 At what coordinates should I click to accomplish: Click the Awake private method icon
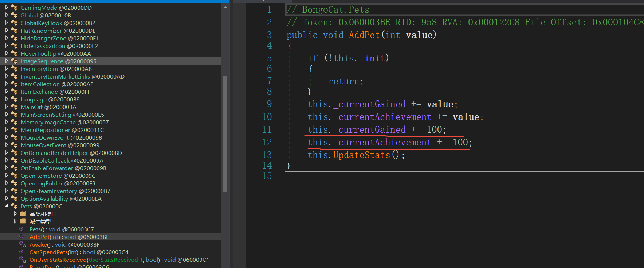[22, 244]
